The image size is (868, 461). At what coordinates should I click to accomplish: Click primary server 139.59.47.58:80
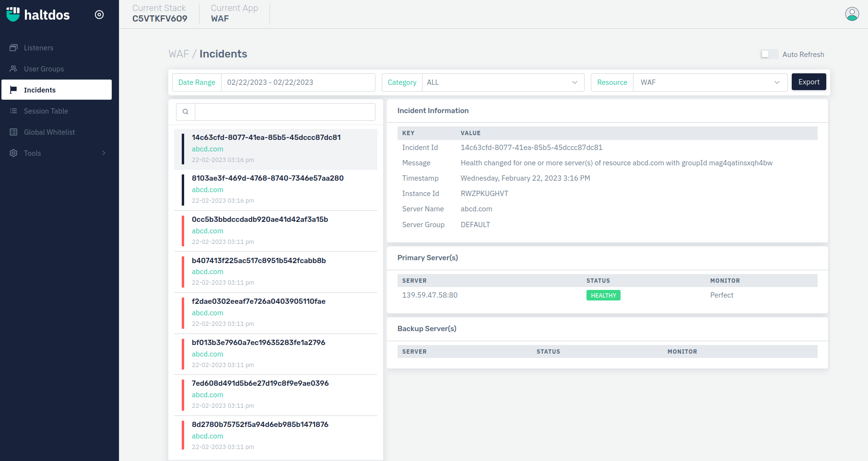[430, 295]
